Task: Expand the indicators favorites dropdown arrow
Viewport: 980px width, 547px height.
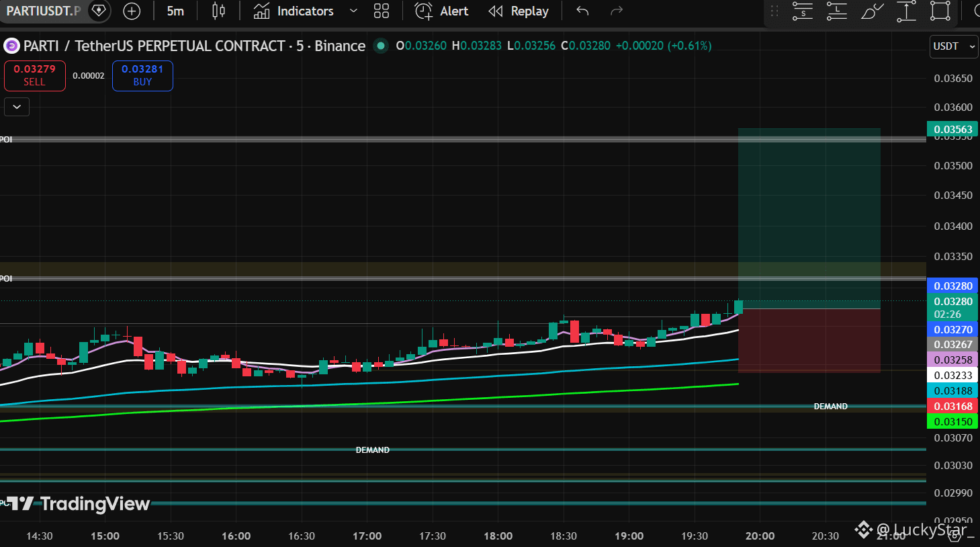Action: pos(353,11)
